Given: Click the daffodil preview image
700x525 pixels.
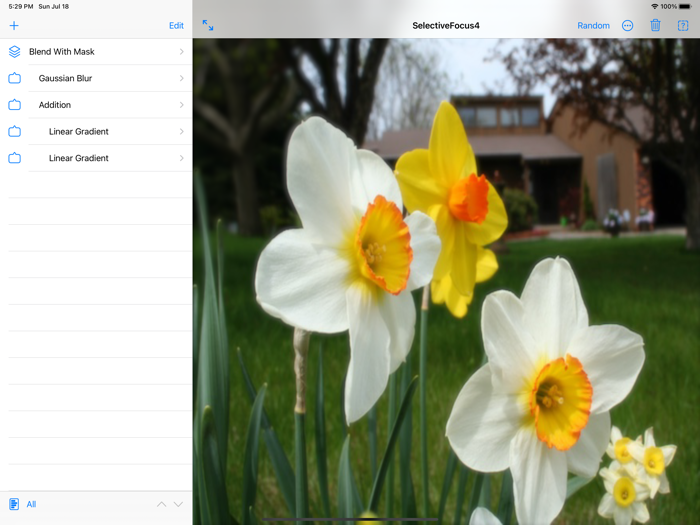Looking at the screenshot, I should point(446,280).
